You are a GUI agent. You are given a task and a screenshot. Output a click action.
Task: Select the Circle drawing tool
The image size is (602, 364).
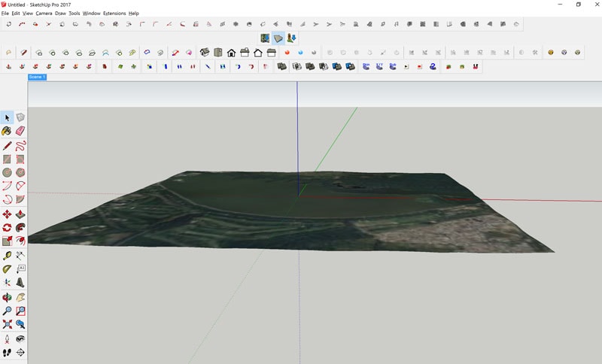(x=7, y=173)
